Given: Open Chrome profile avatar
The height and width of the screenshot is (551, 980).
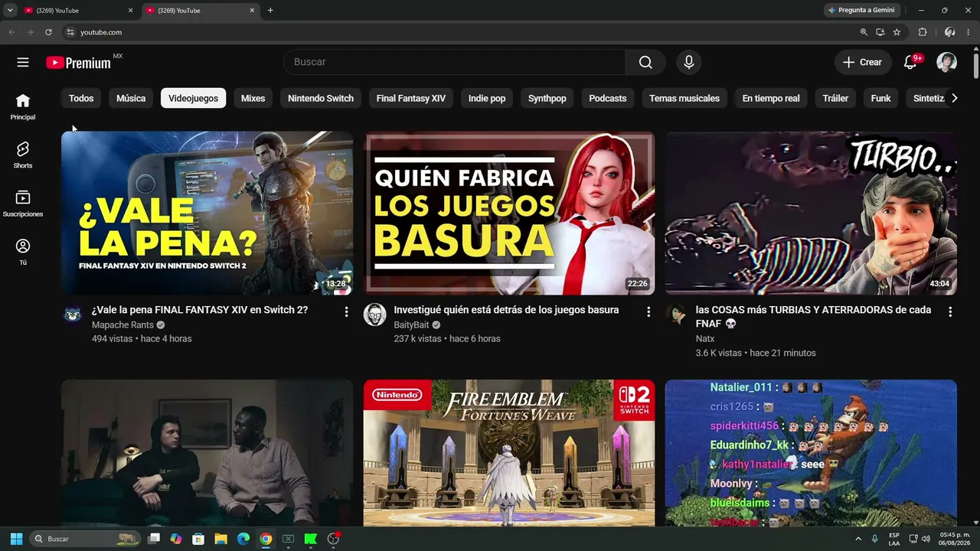Looking at the screenshot, I should (949, 32).
